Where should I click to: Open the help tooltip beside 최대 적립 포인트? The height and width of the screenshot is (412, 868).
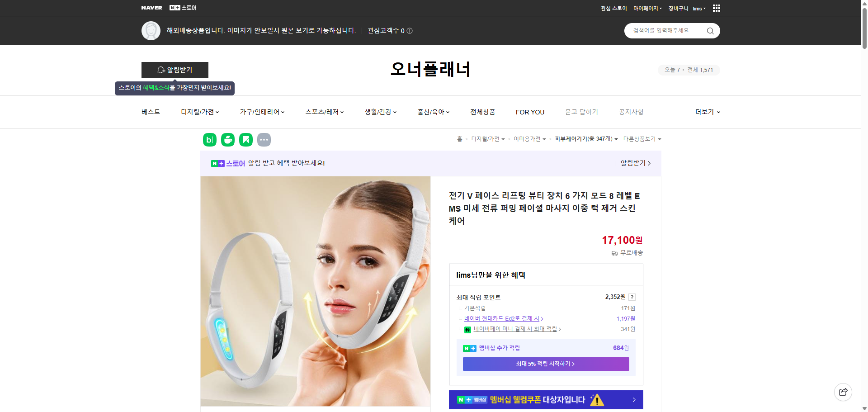coord(632,297)
